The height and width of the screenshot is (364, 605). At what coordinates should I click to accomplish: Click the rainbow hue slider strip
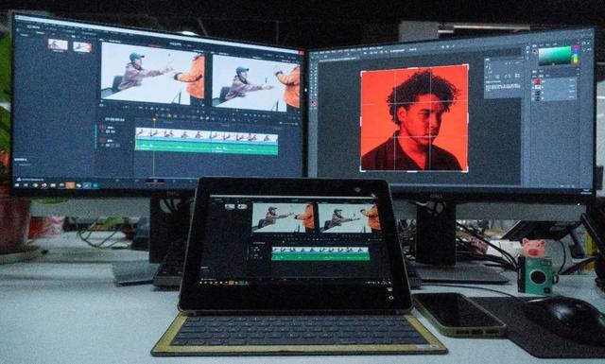576,55
